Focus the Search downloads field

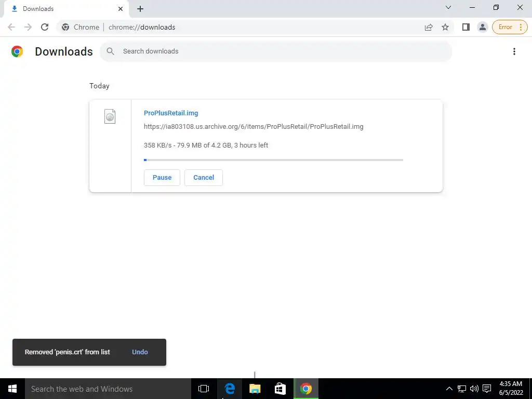coord(276,51)
